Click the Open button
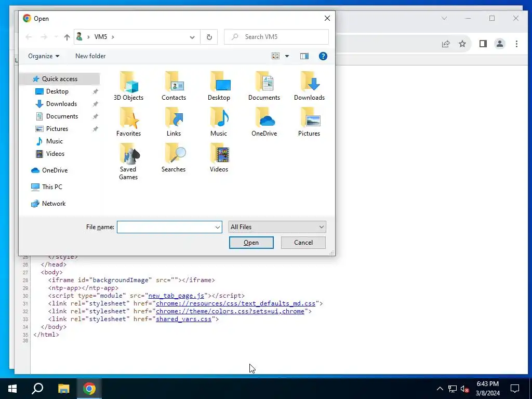This screenshot has width=532, height=399. [251, 243]
